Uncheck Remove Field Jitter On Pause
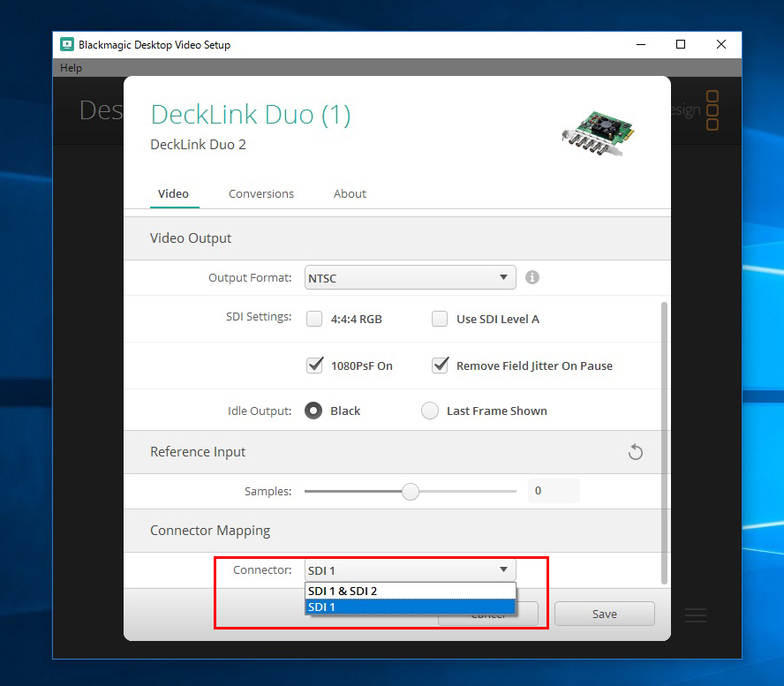Viewport: 784px width, 686px height. [440, 366]
